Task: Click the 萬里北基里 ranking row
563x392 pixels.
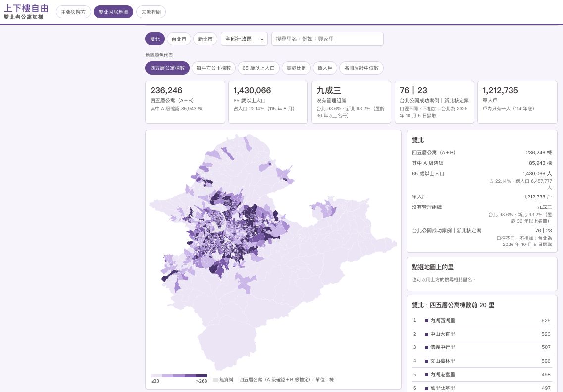Action: pyautogui.click(x=482, y=388)
